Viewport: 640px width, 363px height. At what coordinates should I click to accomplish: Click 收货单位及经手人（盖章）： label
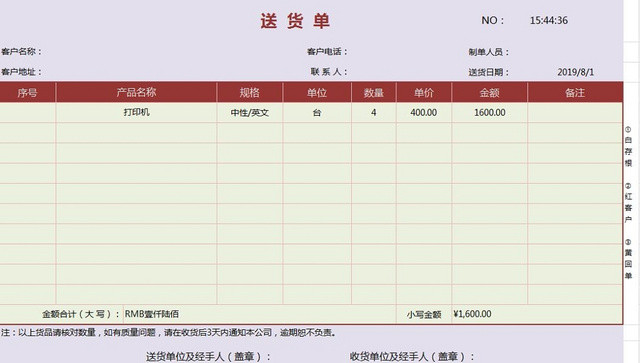click(412, 356)
